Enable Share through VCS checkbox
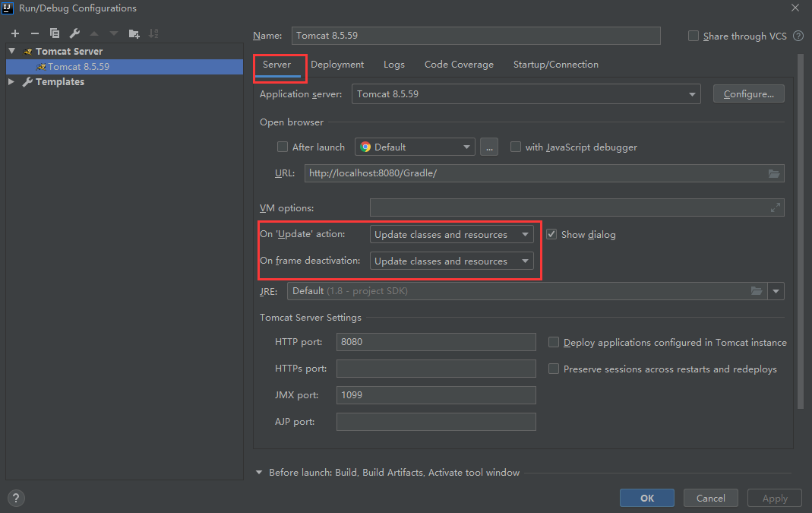The image size is (812, 513). tap(693, 36)
